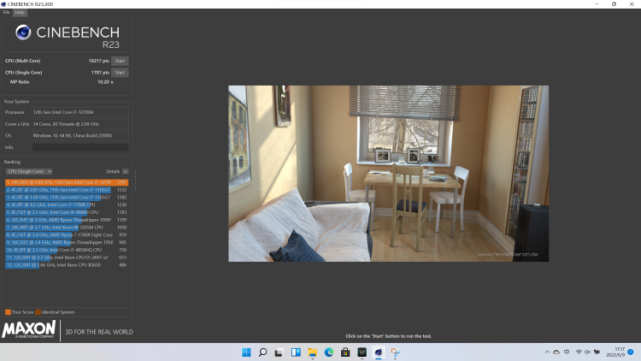The image size is (641, 361).
Task: Open the Snipping Tool taskbar icon
Action: pyautogui.click(x=395, y=352)
